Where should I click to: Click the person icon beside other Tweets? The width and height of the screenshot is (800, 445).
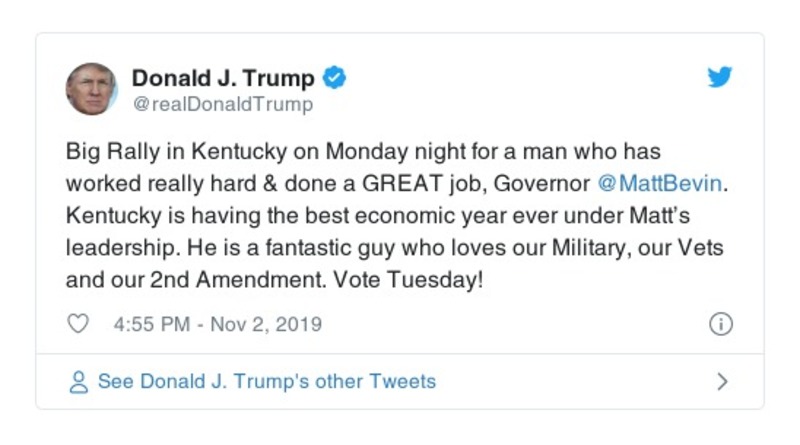[x=78, y=381]
